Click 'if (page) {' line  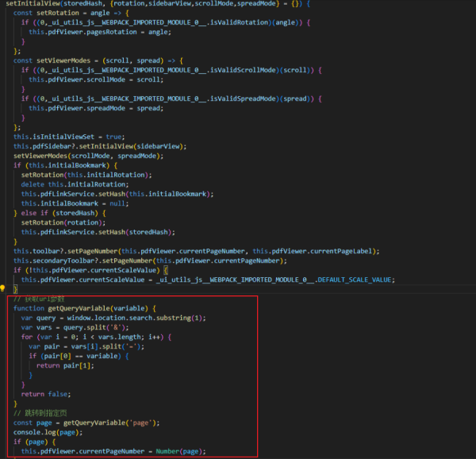click(34, 442)
